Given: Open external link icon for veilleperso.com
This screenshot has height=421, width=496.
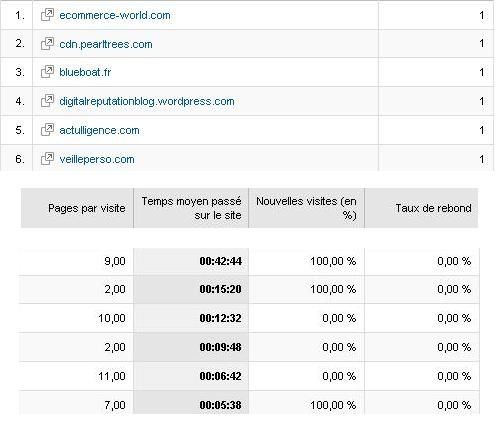Looking at the screenshot, I should pyautogui.click(x=47, y=159).
